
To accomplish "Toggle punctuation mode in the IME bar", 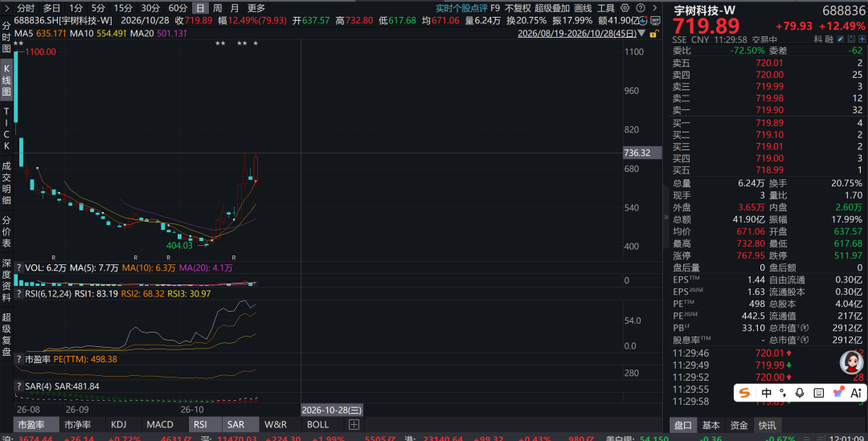I will point(783,393).
